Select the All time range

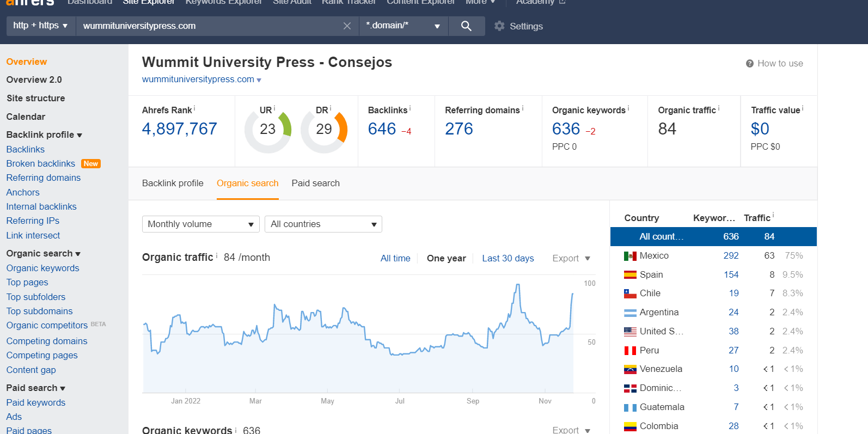point(395,259)
